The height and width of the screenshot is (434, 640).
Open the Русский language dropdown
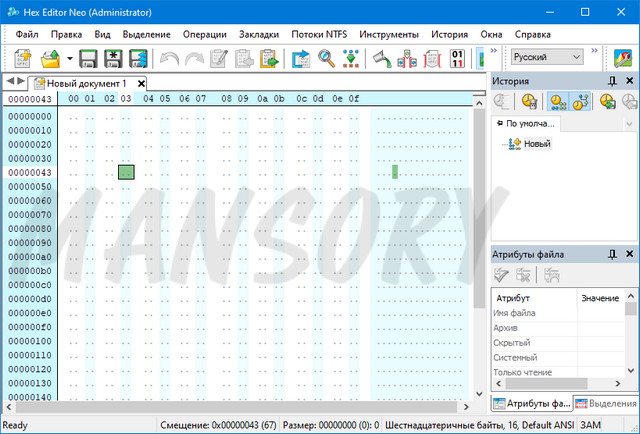[545, 58]
